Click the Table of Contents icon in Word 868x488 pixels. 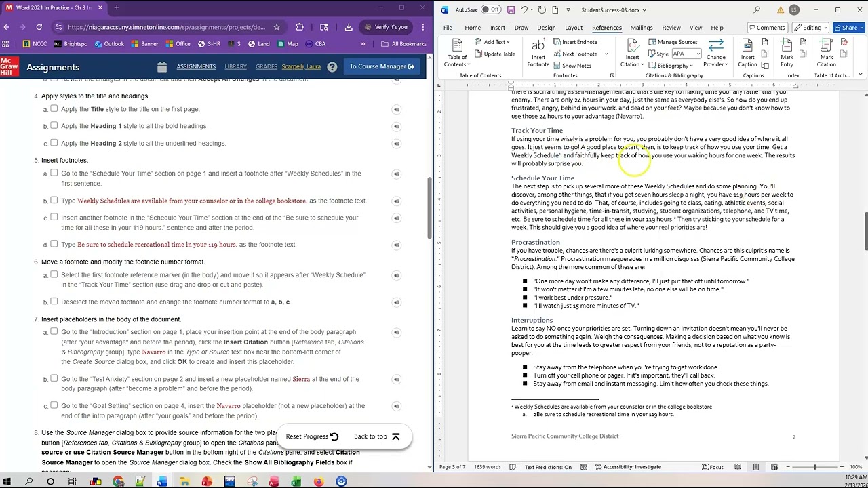tap(457, 52)
